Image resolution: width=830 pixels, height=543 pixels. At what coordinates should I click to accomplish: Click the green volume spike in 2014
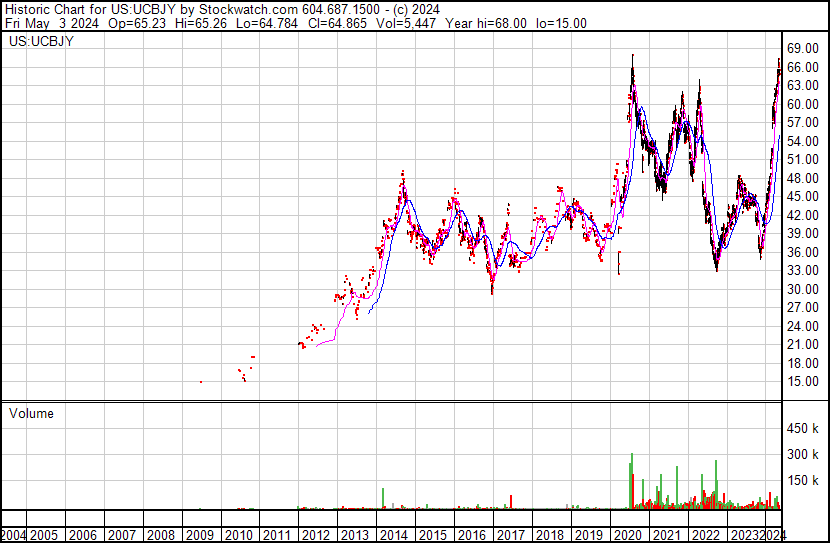(383, 499)
